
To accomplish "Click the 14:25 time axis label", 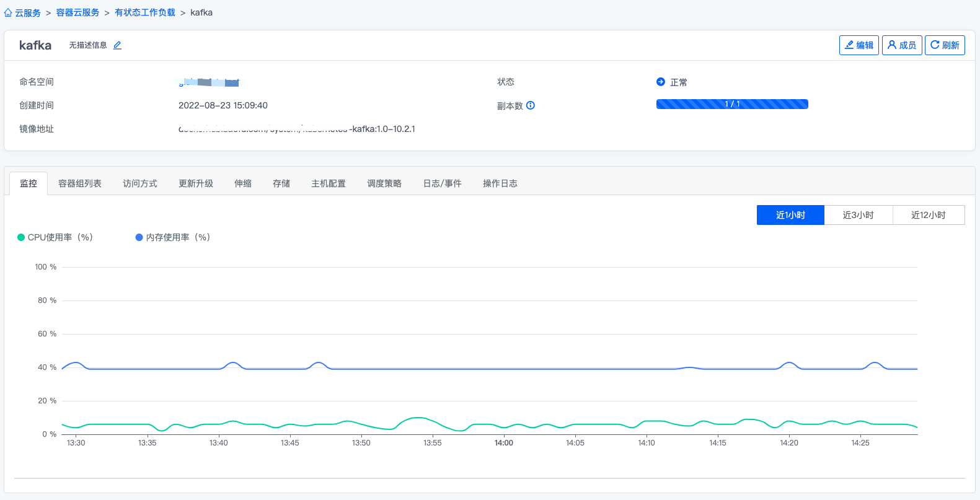I will click(860, 443).
